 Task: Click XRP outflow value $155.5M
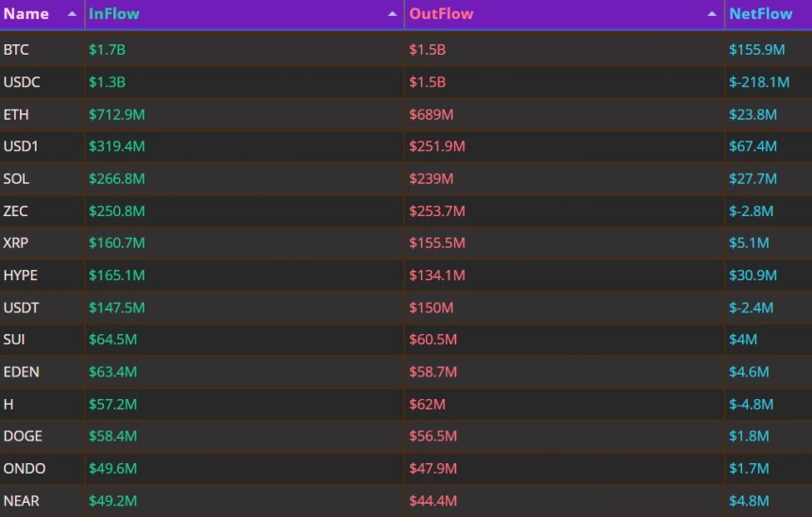tap(437, 242)
